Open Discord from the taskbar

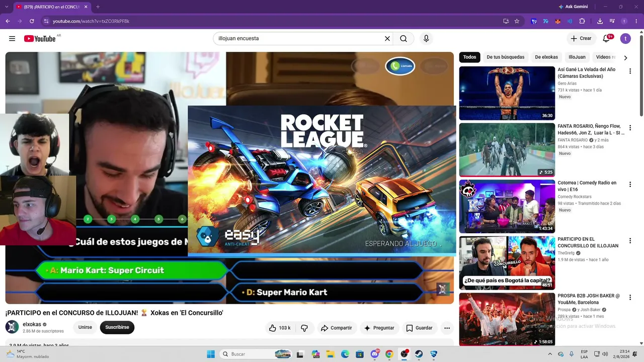point(374,354)
